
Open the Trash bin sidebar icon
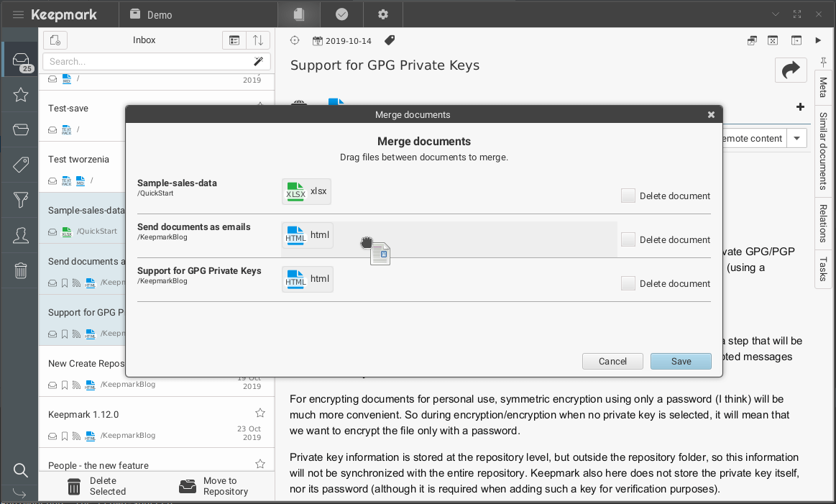coord(21,270)
